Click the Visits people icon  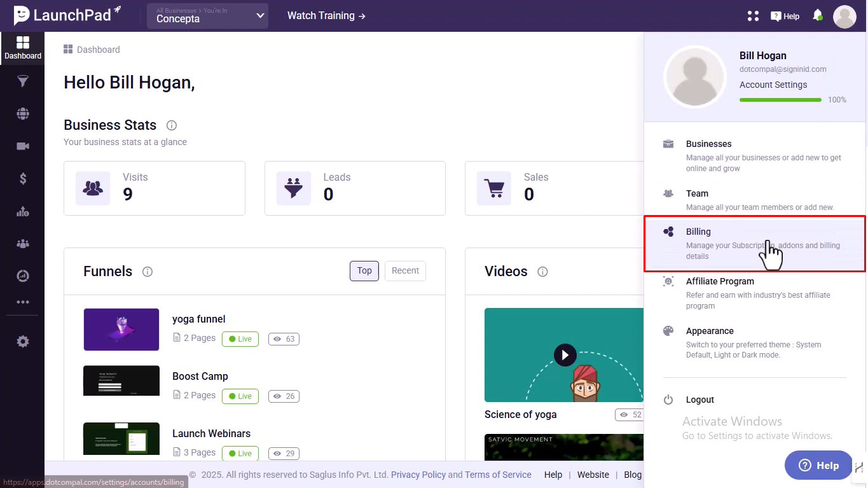(x=93, y=188)
